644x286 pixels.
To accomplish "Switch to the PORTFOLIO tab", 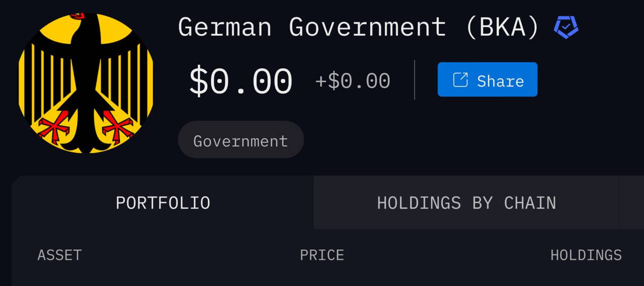I will [x=163, y=203].
